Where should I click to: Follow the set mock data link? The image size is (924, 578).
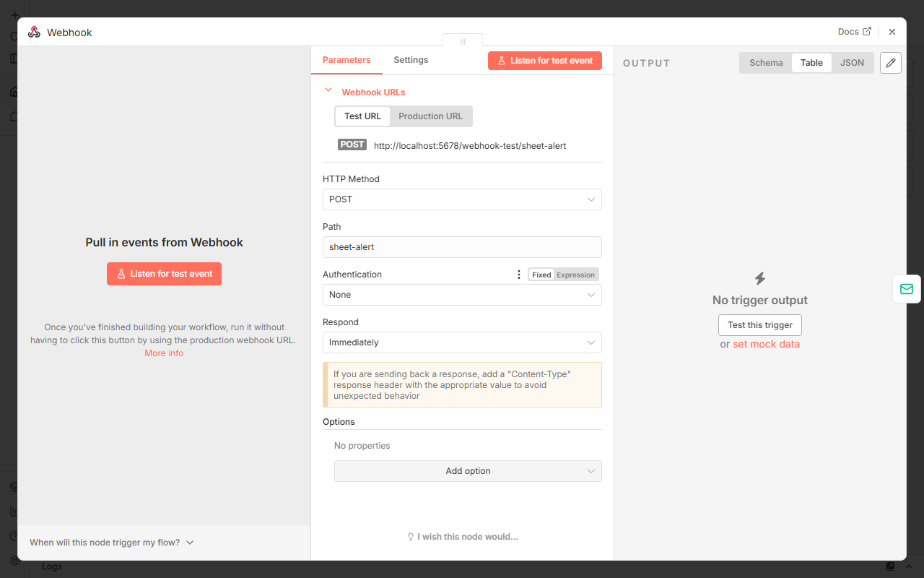point(766,345)
